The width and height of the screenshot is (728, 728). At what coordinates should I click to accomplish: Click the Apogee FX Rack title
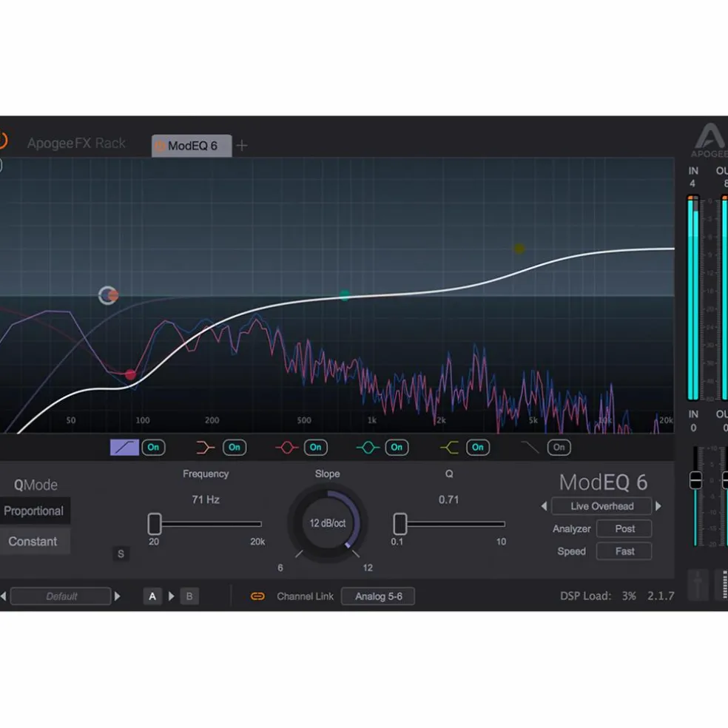tap(76, 143)
